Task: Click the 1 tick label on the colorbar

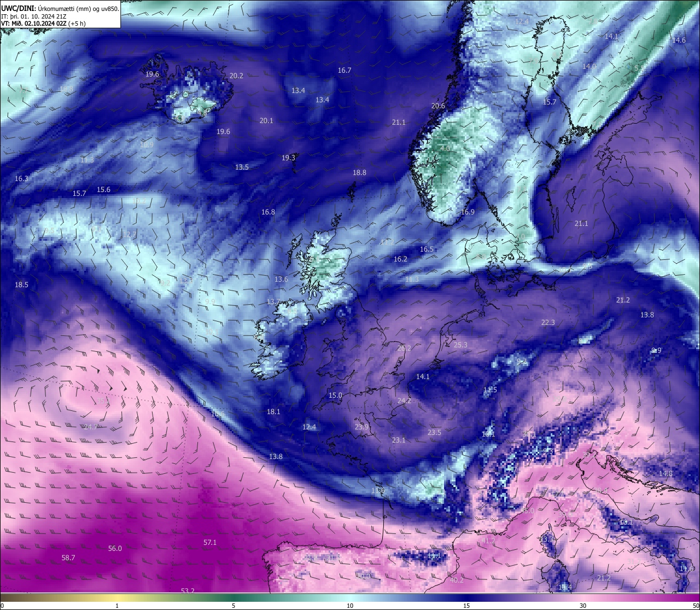Action: pyautogui.click(x=117, y=606)
